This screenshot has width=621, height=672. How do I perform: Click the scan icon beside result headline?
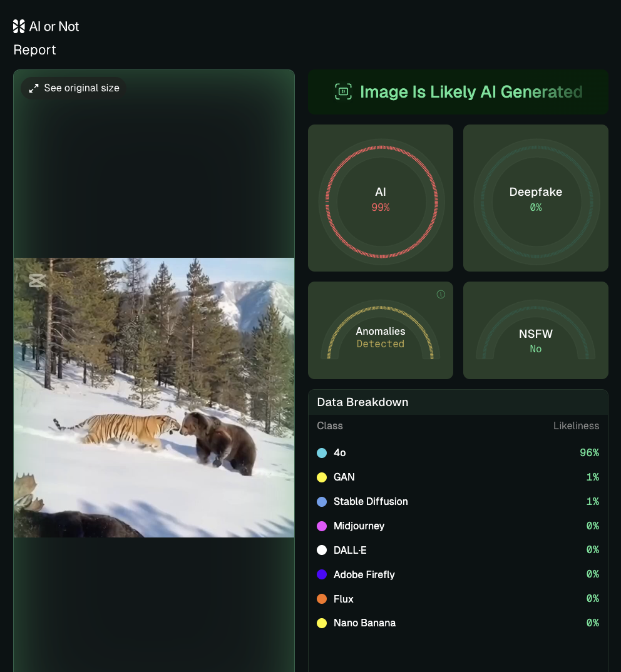pos(343,92)
